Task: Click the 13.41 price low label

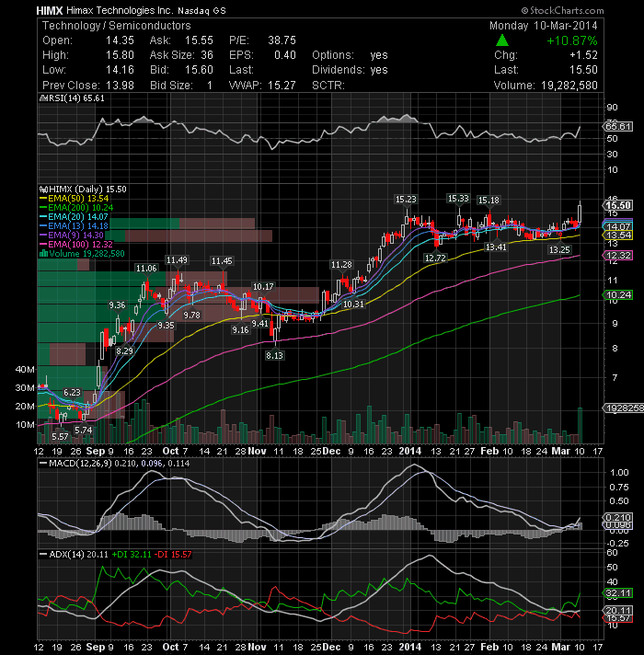Action: click(x=496, y=247)
